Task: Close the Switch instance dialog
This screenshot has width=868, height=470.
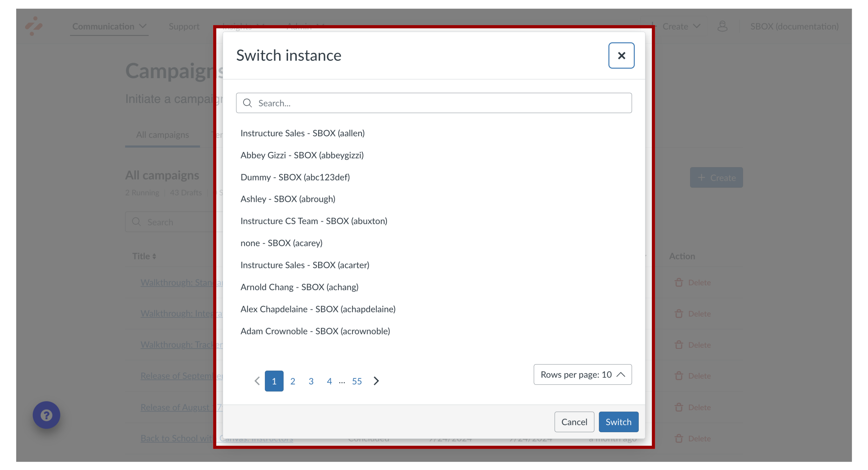Action: [621, 56]
